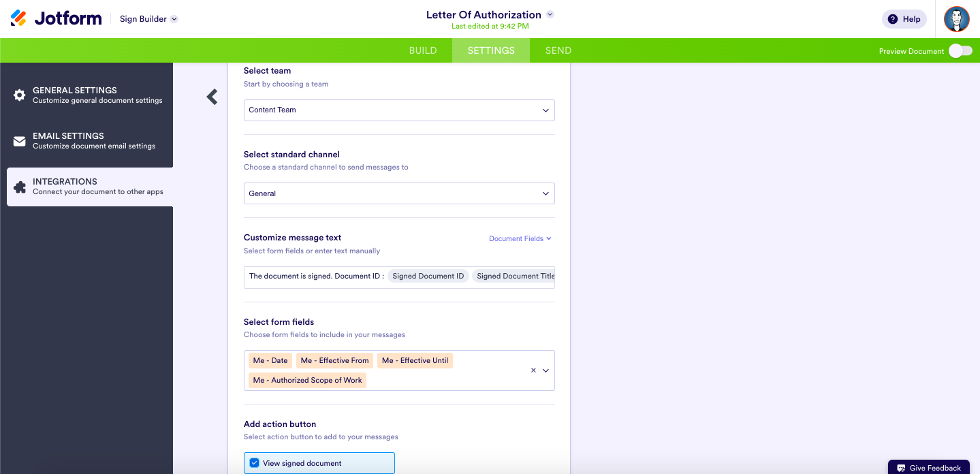Click the Jotform logo icon
Viewport: 980px width, 474px height.
pyautogui.click(x=19, y=18)
